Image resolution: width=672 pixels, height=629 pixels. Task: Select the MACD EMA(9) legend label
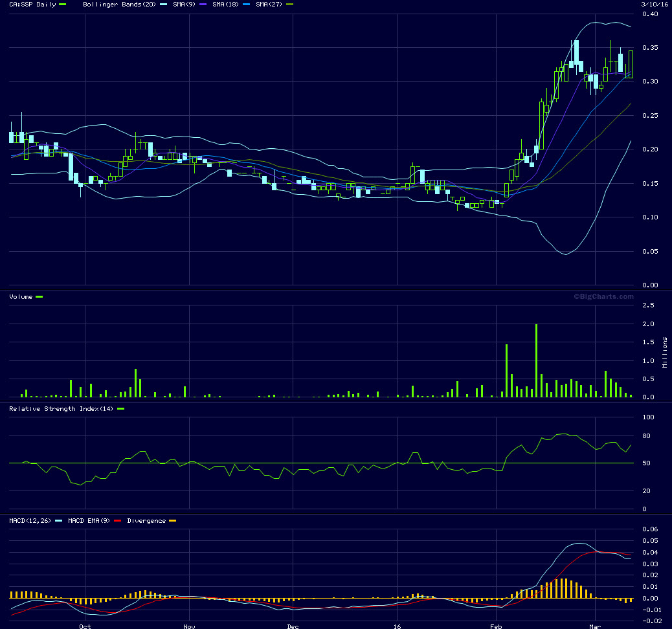(x=89, y=520)
